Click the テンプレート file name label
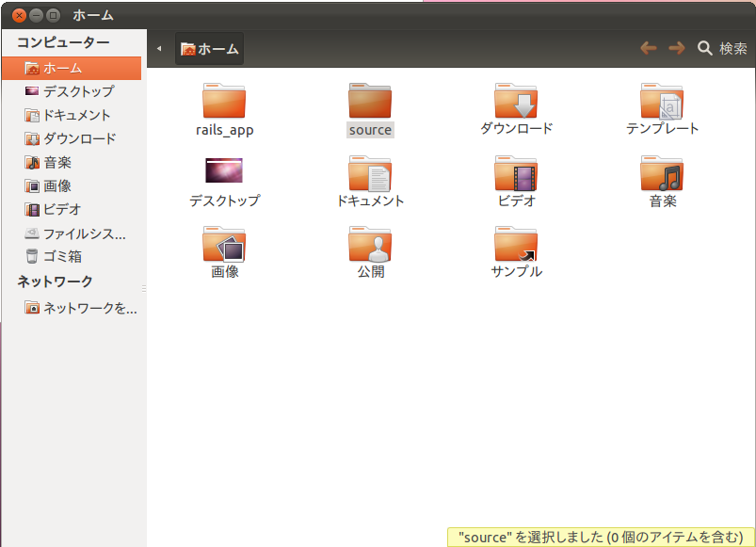756x547 pixels. (662, 128)
